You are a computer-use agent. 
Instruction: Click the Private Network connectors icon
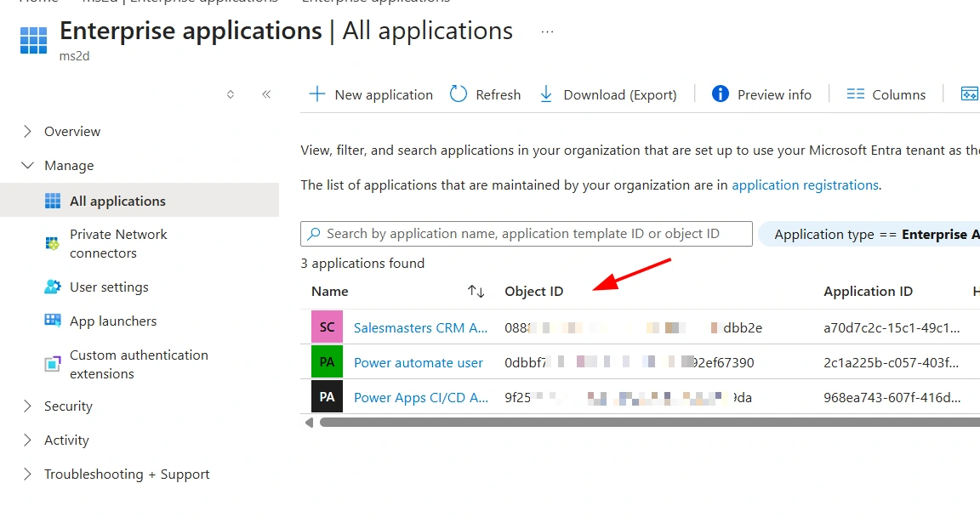tap(53, 243)
